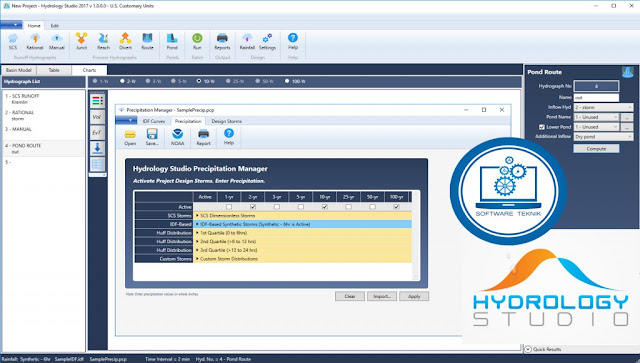The width and height of the screenshot is (640, 363).
Task: Select the Rational hydrograph tool
Action: (x=35, y=42)
